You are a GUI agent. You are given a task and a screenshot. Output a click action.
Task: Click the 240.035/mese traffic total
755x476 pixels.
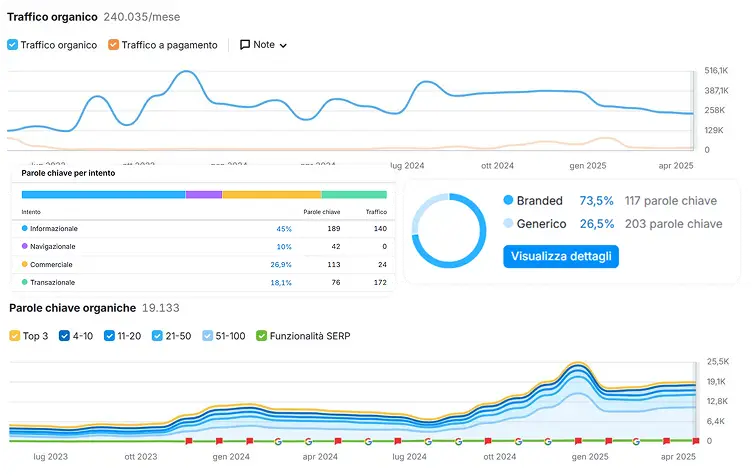point(142,17)
